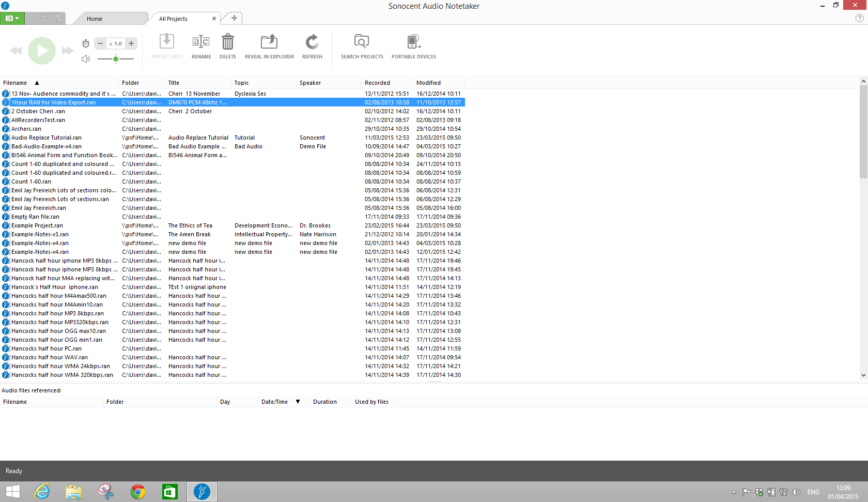This screenshot has width=868, height=502.
Task: Click the fast forward playback button
Action: click(68, 51)
